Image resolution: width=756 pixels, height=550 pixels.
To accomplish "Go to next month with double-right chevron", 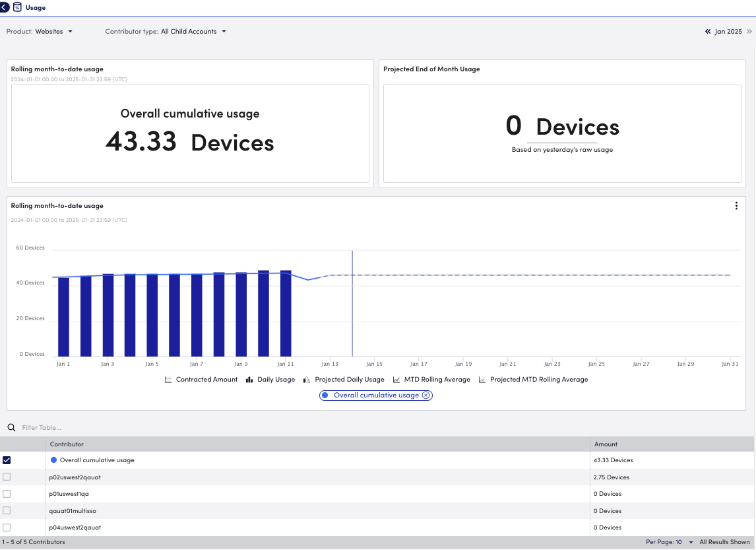I will pos(749,31).
